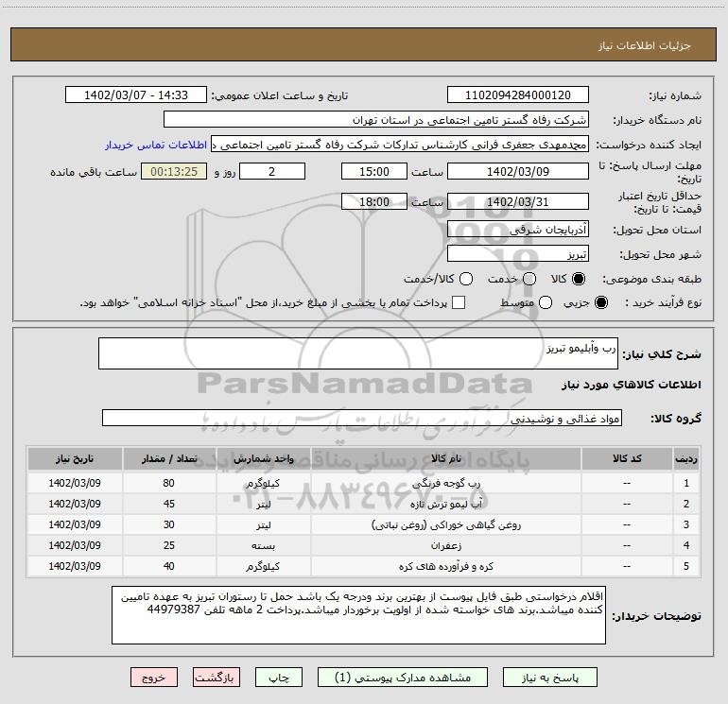Click the بسته unit in saffron row
Image resolution: width=728 pixels, height=704 pixels.
[x=263, y=546]
